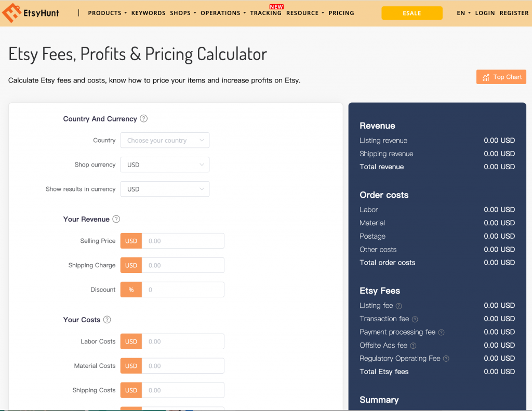Open the Tracking menu item

265,13
